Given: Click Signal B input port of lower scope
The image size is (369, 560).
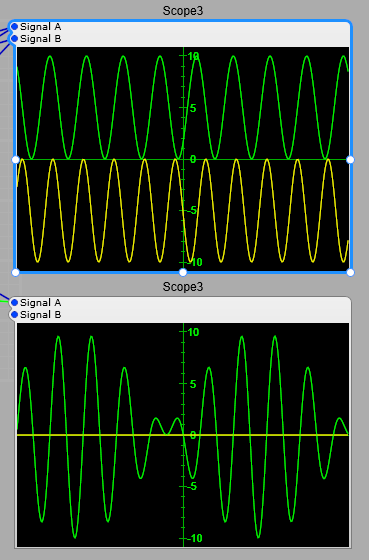Looking at the screenshot, I should pyautogui.click(x=14, y=315).
